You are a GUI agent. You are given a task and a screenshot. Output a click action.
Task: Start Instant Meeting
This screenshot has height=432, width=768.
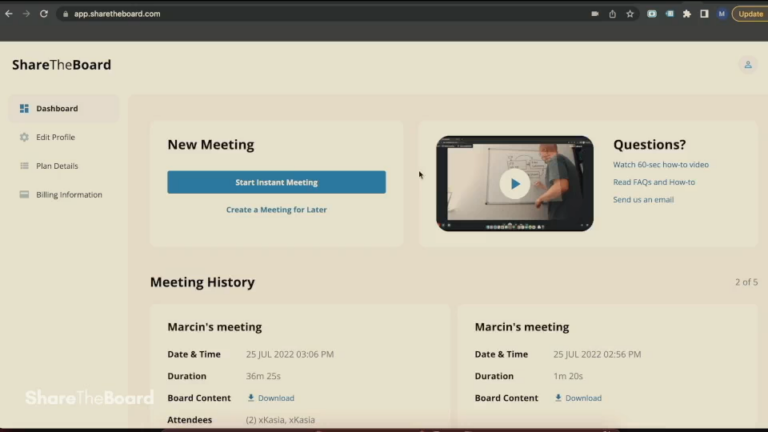[x=276, y=182]
